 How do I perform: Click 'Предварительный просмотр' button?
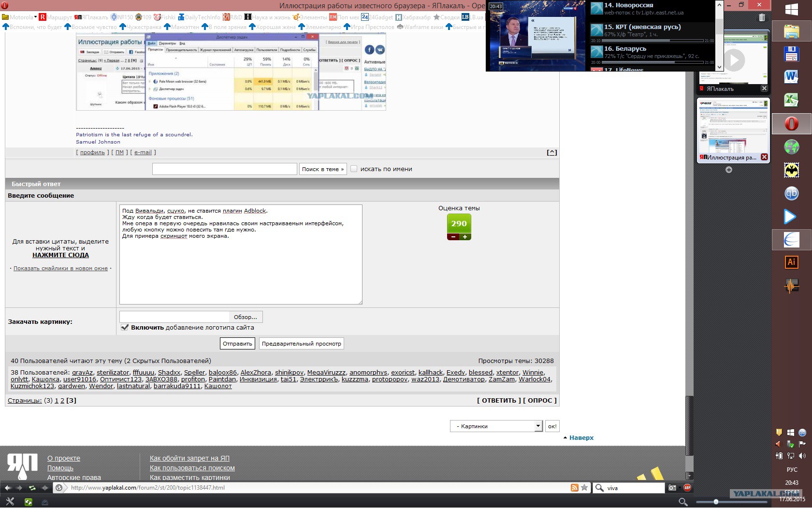coord(302,344)
